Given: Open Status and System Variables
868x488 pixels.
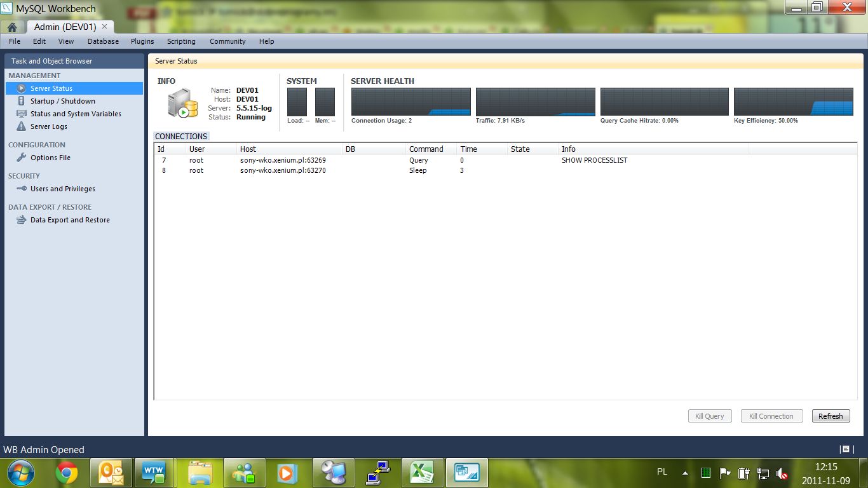Looking at the screenshot, I should pos(76,114).
